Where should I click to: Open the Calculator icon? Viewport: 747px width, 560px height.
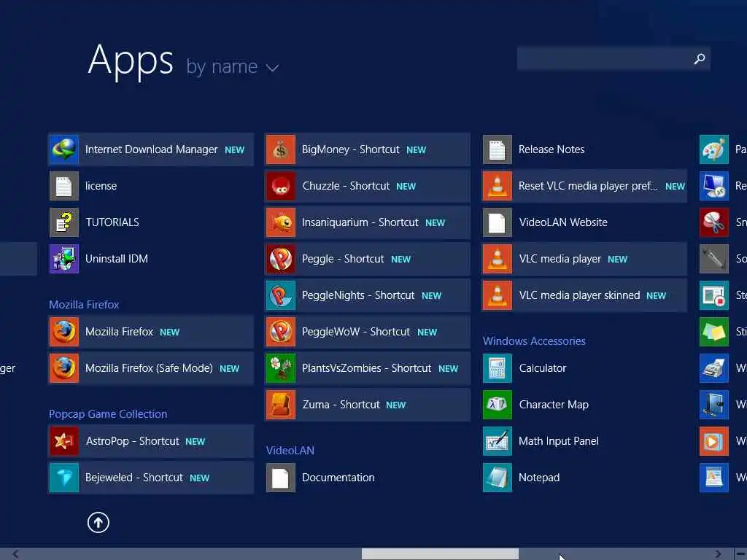[x=498, y=368]
